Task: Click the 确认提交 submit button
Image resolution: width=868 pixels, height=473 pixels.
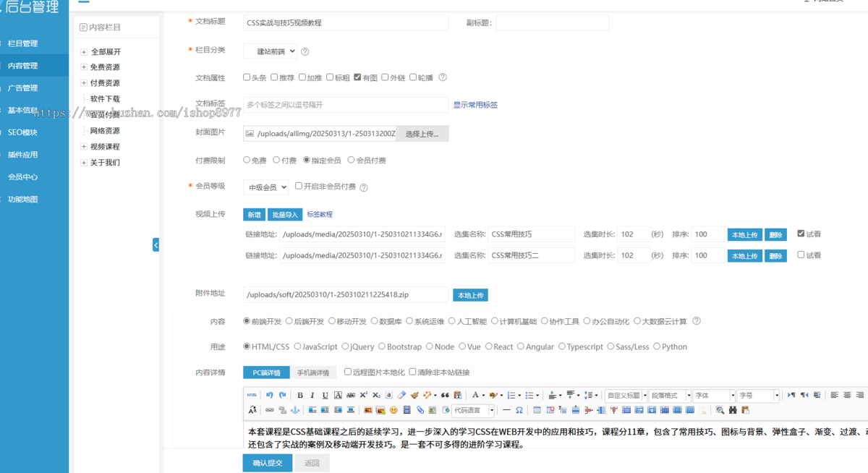Action: pyautogui.click(x=267, y=463)
